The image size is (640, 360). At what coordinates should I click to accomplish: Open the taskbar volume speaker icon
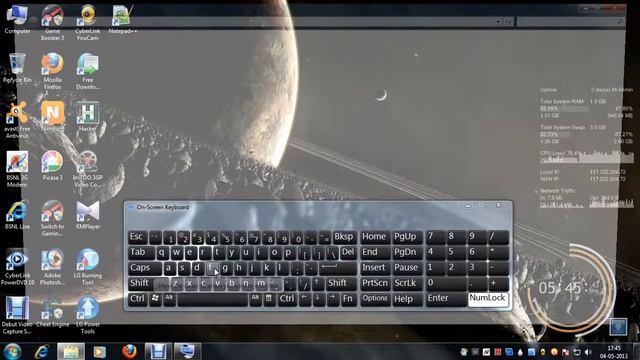587,352
